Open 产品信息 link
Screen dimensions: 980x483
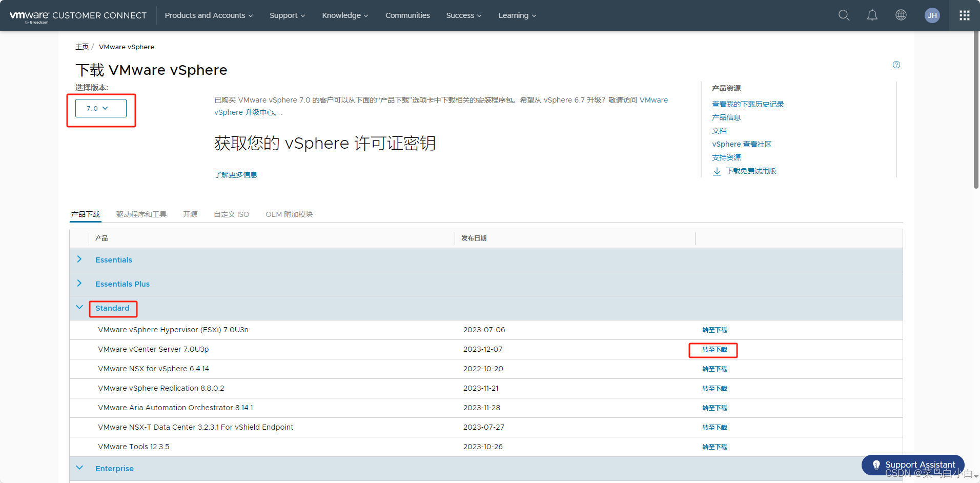tap(726, 117)
